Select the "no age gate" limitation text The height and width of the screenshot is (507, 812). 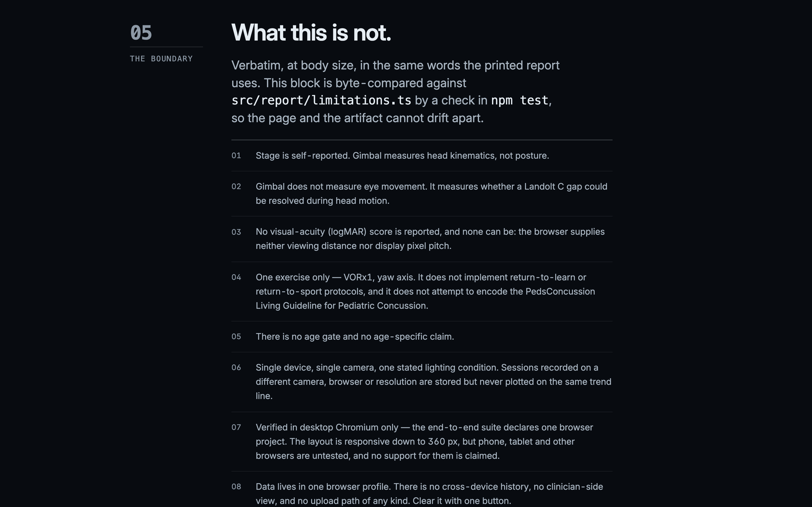tap(355, 337)
